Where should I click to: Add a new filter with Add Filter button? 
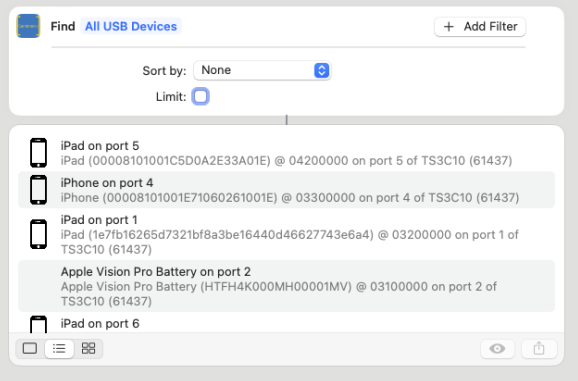tap(480, 27)
